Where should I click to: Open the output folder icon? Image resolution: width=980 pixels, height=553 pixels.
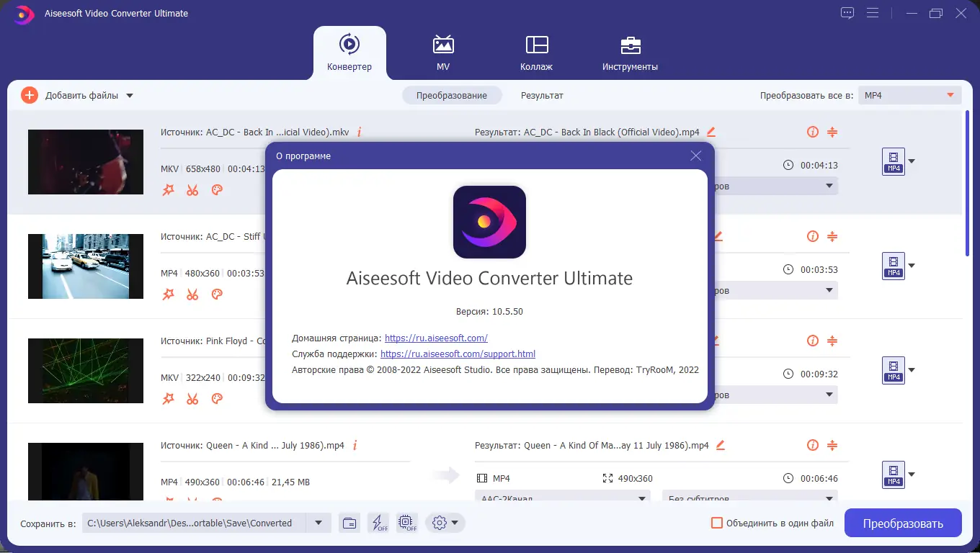coord(349,523)
